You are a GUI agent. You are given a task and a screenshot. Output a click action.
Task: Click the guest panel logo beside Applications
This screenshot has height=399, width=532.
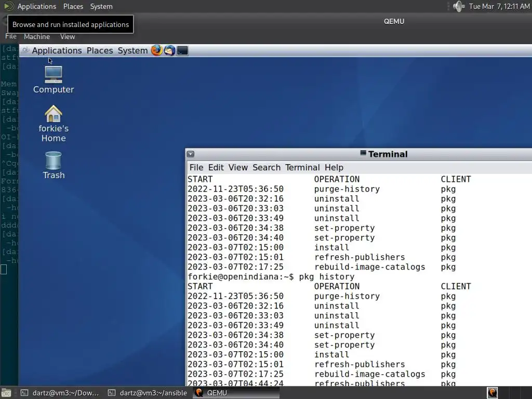click(x=25, y=50)
